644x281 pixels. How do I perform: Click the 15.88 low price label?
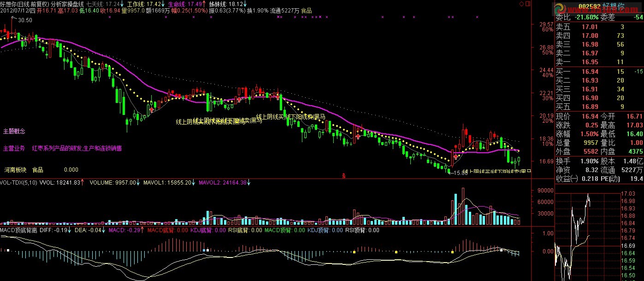461,173
